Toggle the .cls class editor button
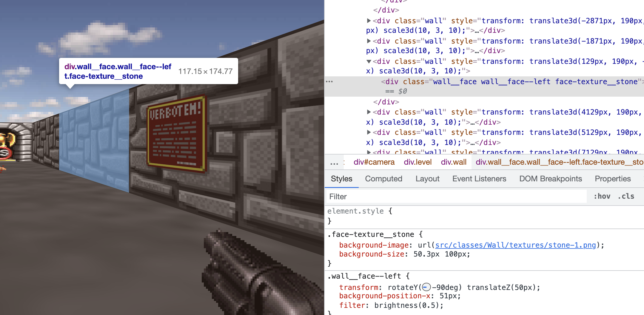The image size is (644, 315). pyautogui.click(x=626, y=196)
